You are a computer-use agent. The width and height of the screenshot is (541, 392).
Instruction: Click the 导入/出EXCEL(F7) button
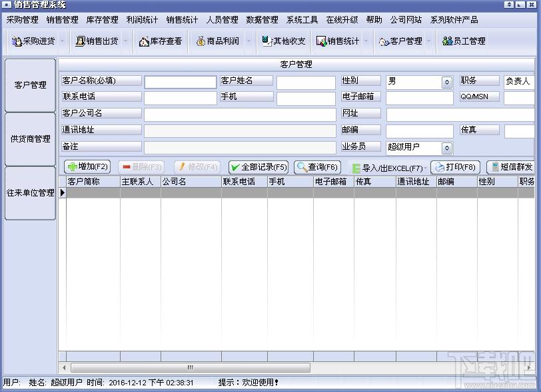[x=387, y=168]
